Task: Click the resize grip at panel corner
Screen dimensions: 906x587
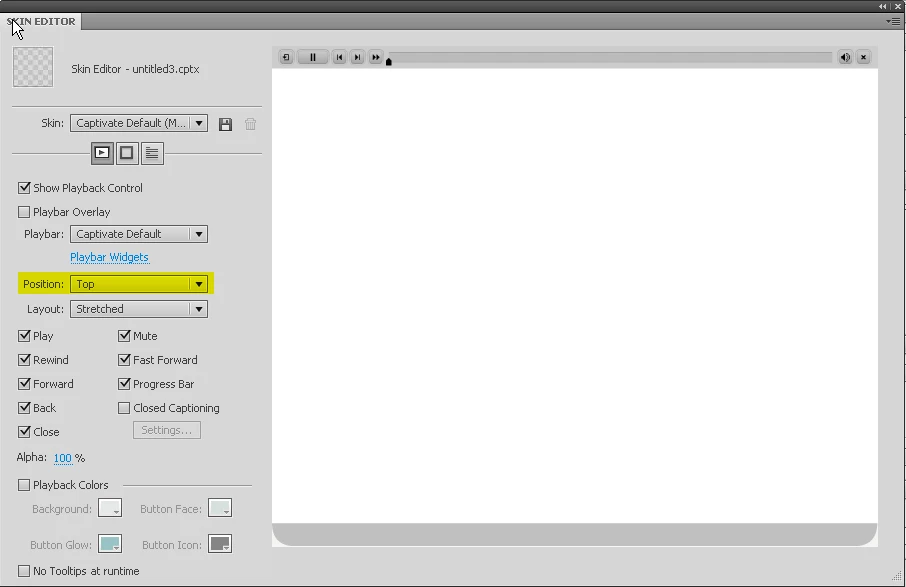Action: [896, 576]
